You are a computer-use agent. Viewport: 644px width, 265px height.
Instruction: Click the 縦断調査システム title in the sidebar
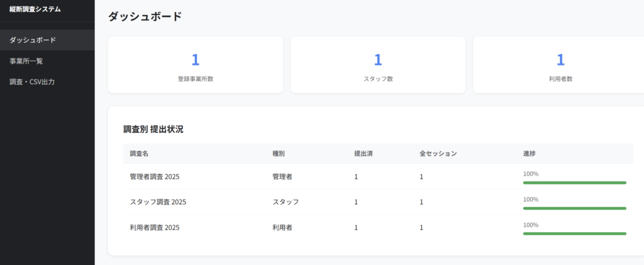[x=35, y=9]
